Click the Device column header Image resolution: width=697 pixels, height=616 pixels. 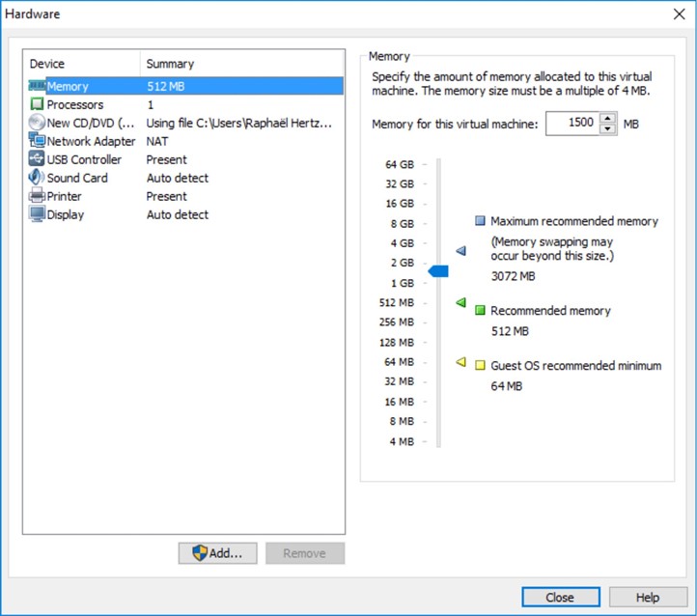click(x=82, y=64)
